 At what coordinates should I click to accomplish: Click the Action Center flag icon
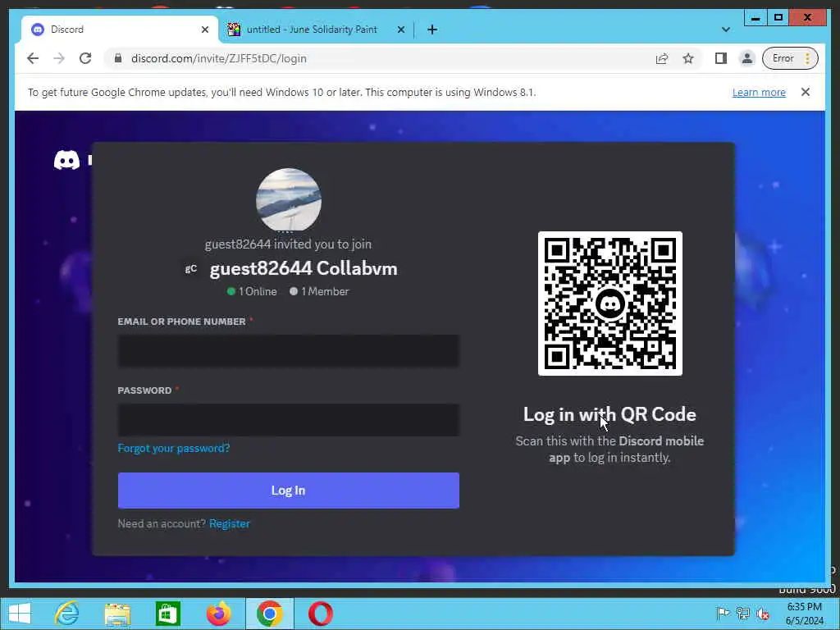(x=723, y=613)
